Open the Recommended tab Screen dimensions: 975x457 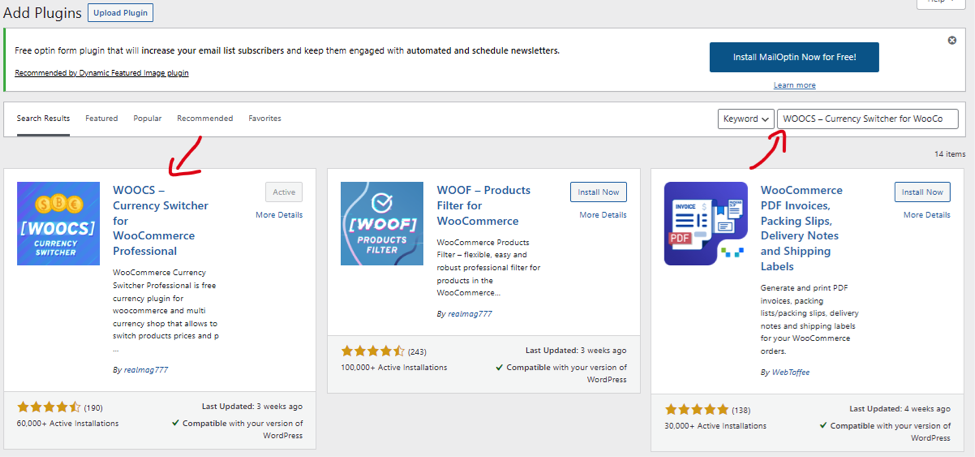click(205, 118)
